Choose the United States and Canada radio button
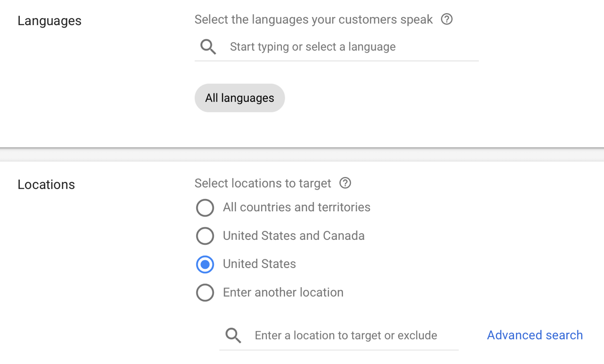 (205, 236)
